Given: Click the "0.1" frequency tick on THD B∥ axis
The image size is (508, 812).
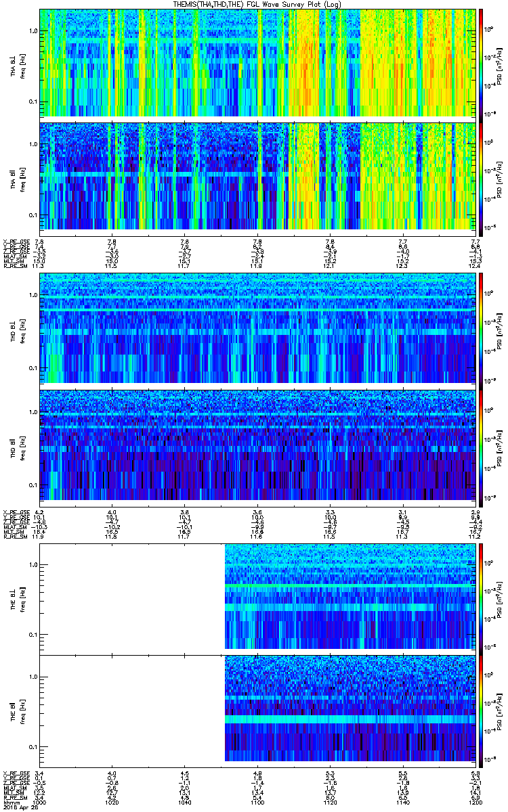Looking at the screenshot, I should click(x=33, y=486).
